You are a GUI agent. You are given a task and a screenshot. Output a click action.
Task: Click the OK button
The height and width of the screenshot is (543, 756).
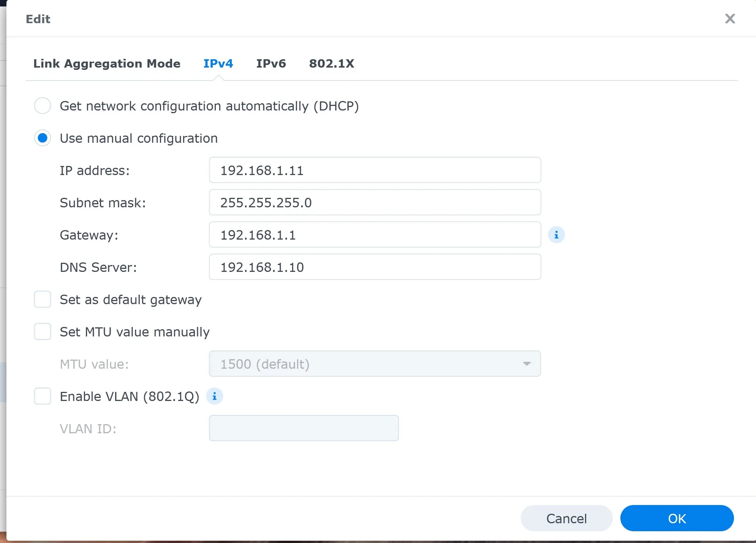pyautogui.click(x=677, y=518)
